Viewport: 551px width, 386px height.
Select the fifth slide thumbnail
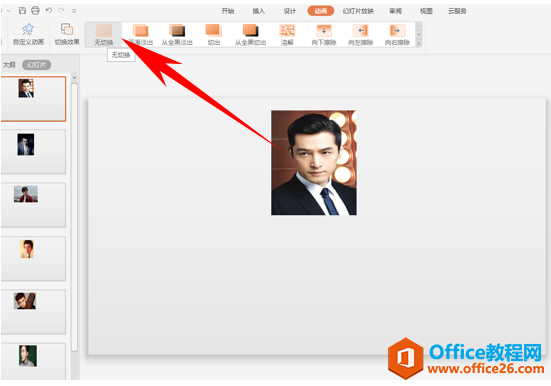point(33,311)
